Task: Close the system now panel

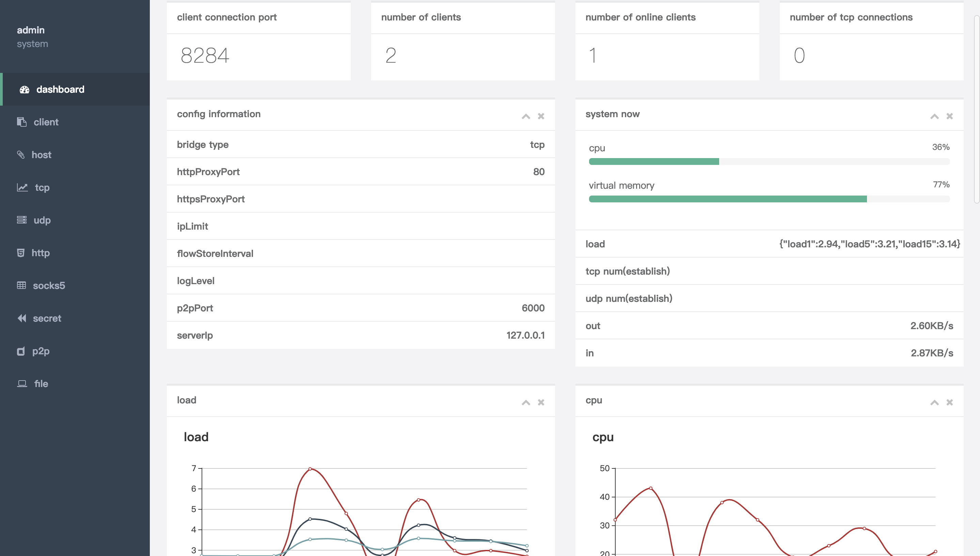Action: 949,116
